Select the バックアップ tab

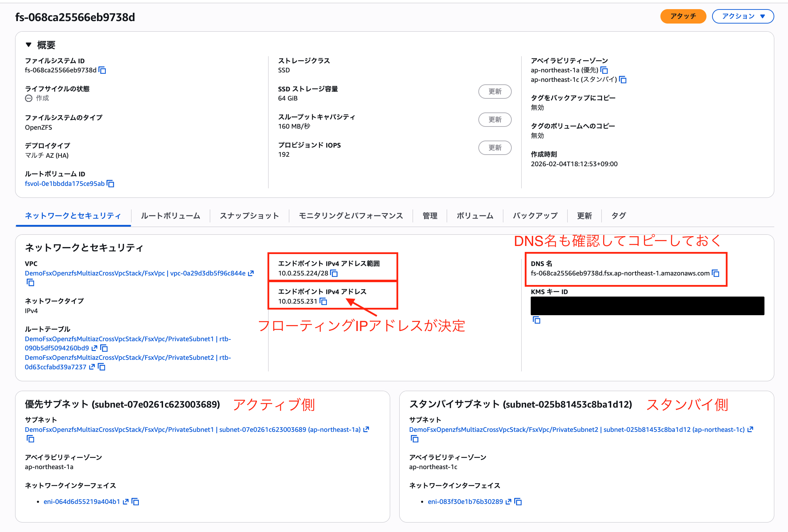pyautogui.click(x=535, y=216)
